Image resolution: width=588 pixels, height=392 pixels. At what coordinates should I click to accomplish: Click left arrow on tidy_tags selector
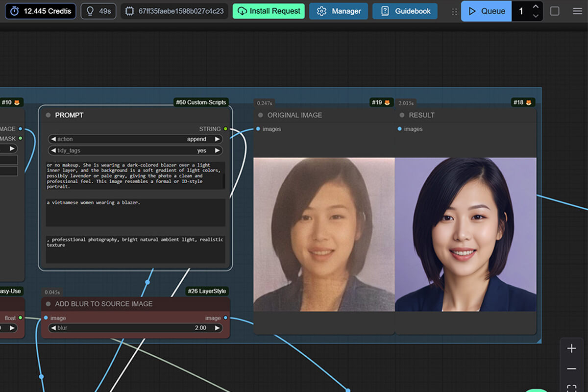click(x=53, y=150)
